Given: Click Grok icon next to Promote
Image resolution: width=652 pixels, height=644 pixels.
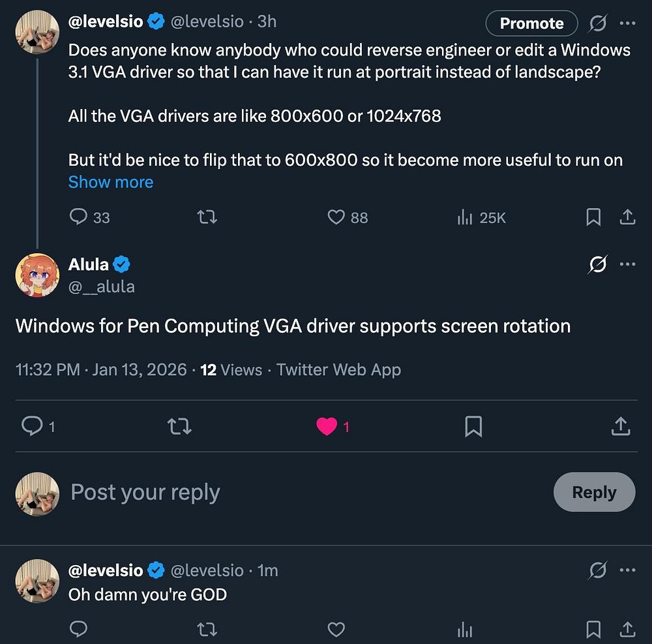Looking at the screenshot, I should point(597,23).
